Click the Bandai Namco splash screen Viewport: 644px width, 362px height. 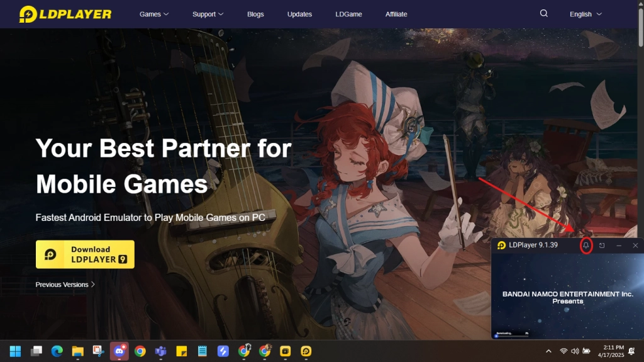[x=567, y=297]
